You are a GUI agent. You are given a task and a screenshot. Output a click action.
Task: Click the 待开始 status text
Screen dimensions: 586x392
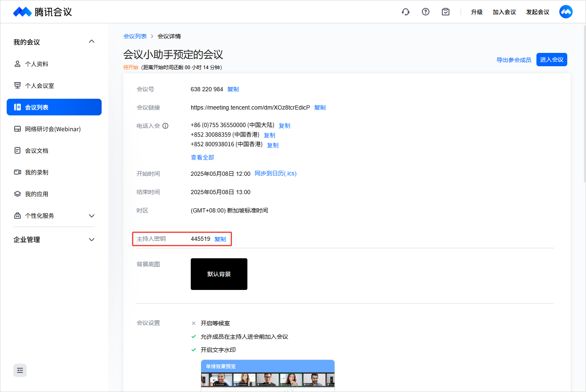pos(131,67)
